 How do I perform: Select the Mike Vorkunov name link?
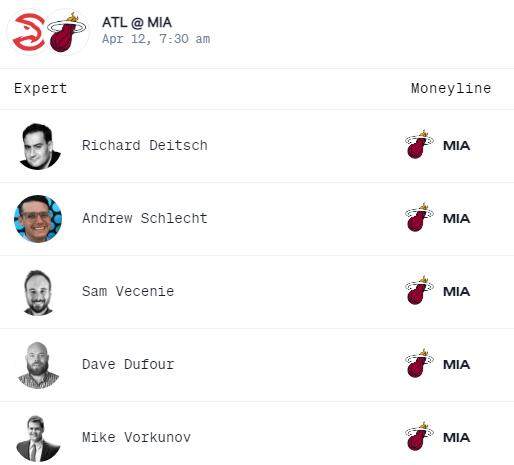coord(136,437)
